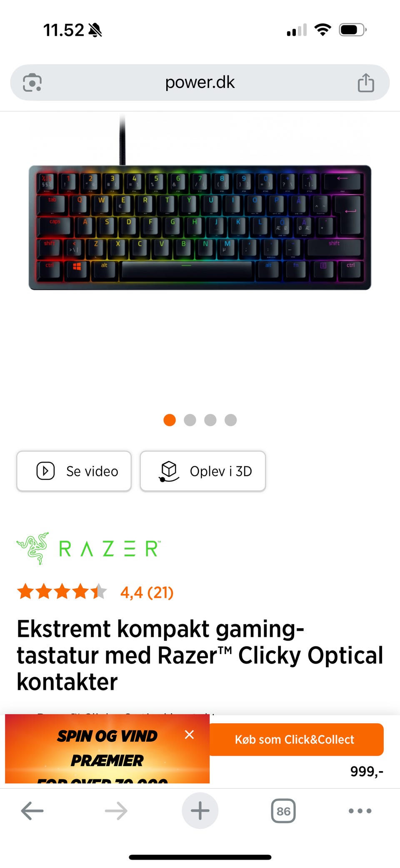The height and width of the screenshot is (868, 400).
Task: Close the Spin og Vind banner
Action: [x=189, y=735]
